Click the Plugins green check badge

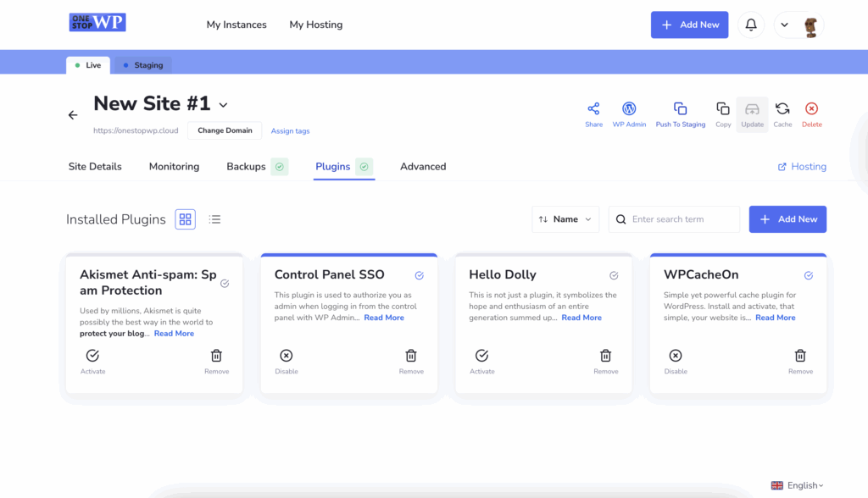(x=364, y=167)
